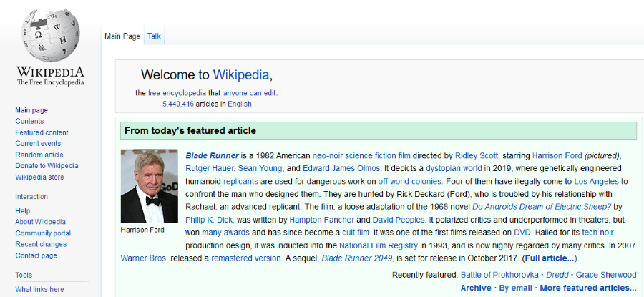The image size is (644, 297).
Task: Click the Tools sidebar heading
Action: tap(24, 275)
